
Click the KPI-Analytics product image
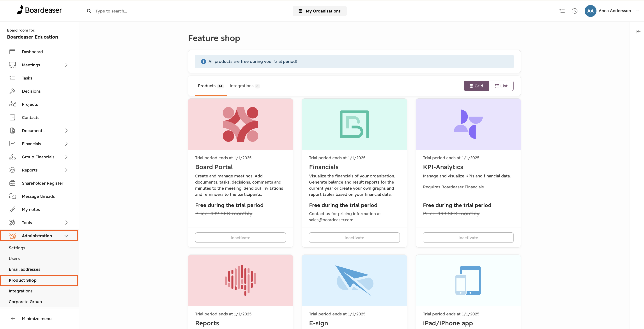[468, 124]
